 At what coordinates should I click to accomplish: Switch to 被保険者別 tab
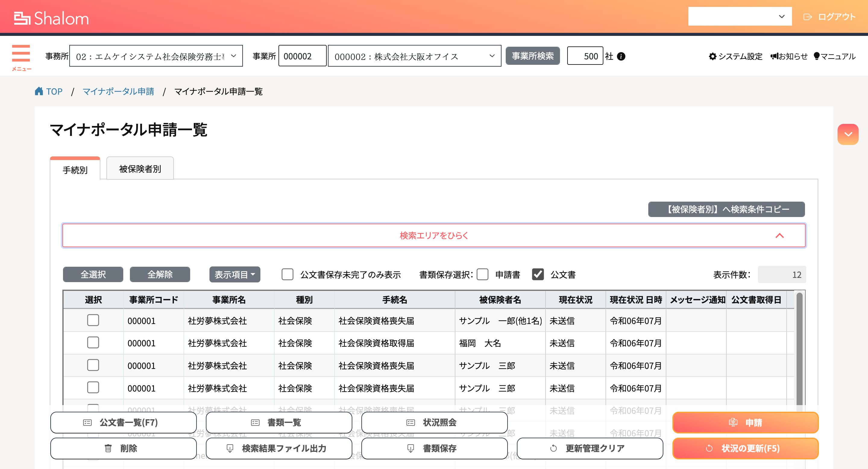coord(140,168)
